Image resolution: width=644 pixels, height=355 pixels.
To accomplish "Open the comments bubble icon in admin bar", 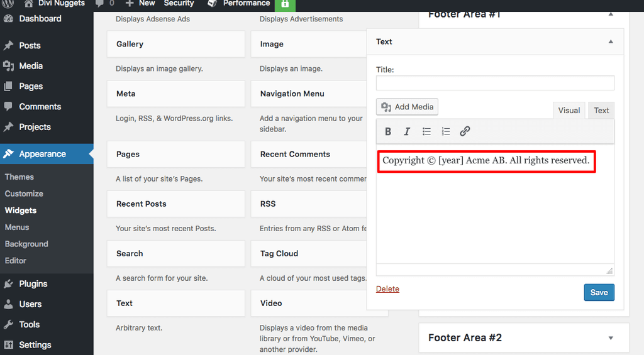I will point(99,4).
